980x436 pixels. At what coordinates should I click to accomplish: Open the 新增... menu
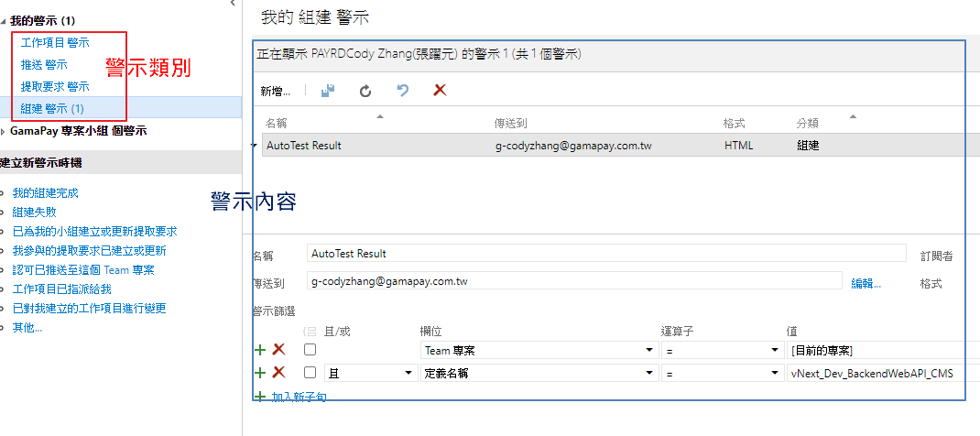(x=275, y=91)
